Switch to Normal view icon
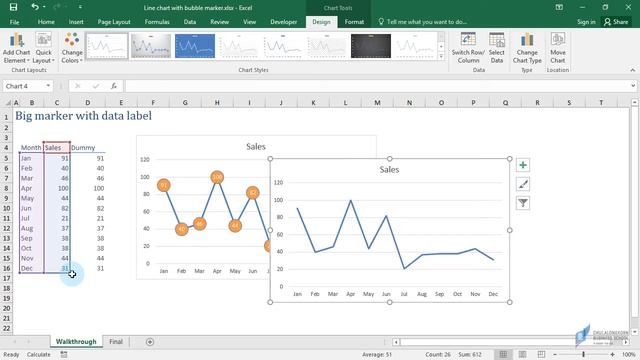Screen dimensions: 640x360 point(503,354)
